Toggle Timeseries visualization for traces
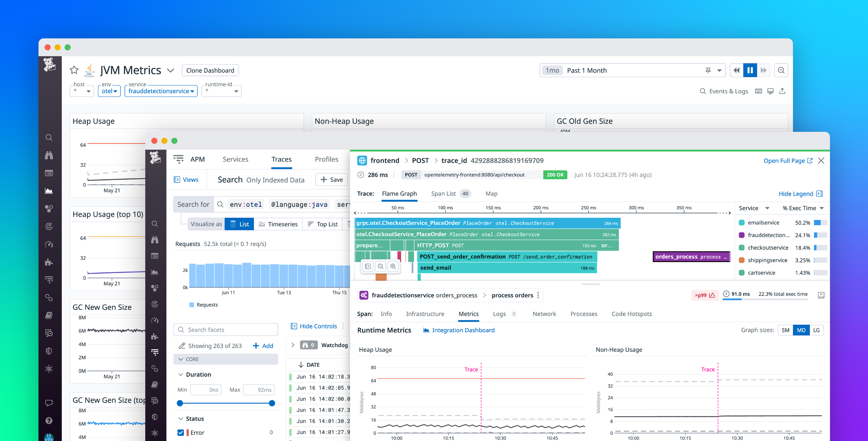The width and height of the screenshot is (868, 441). 279,224
